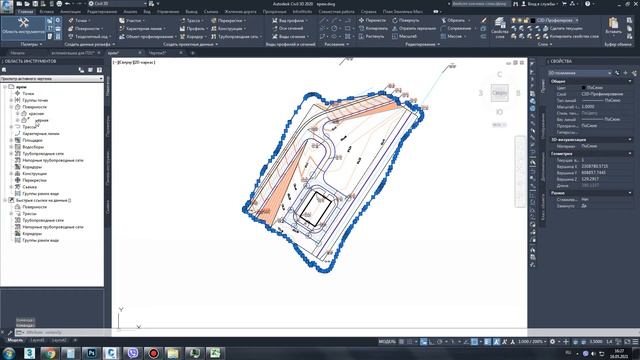Open the Toolspace active drawing view dropdown
This screenshot has height=360, width=640.
(52, 78)
